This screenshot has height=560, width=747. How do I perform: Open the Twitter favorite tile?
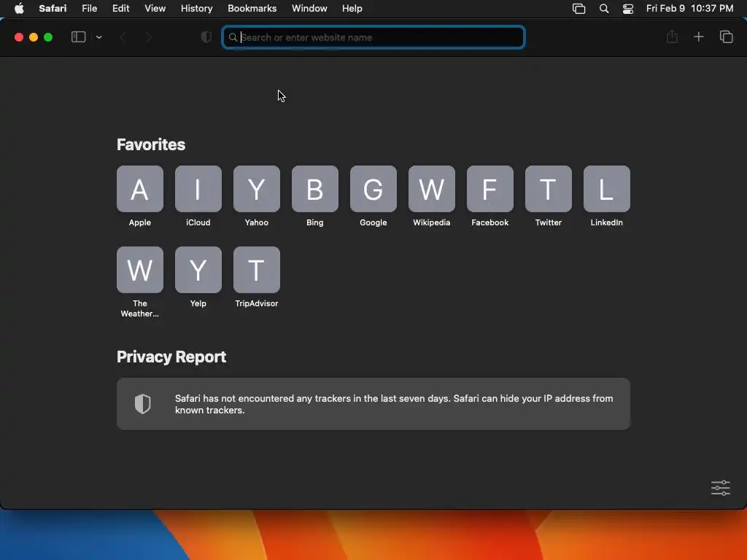click(x=549, y=189)
